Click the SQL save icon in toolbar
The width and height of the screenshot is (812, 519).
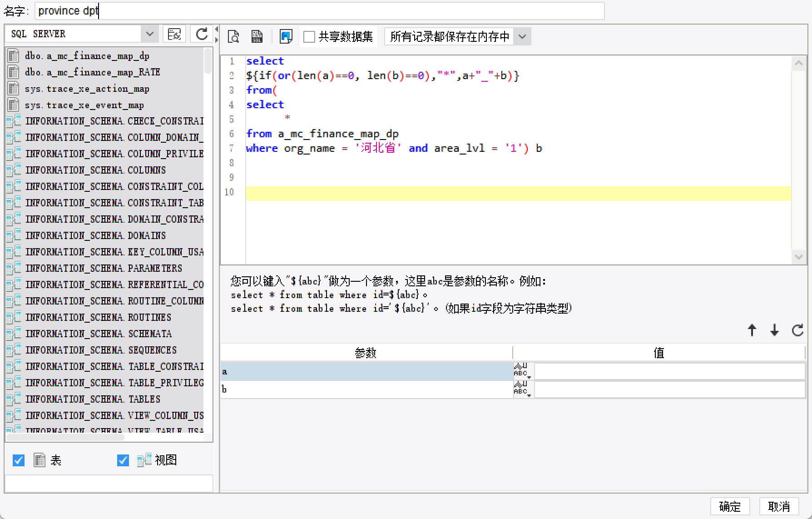(x=257, y=36)
